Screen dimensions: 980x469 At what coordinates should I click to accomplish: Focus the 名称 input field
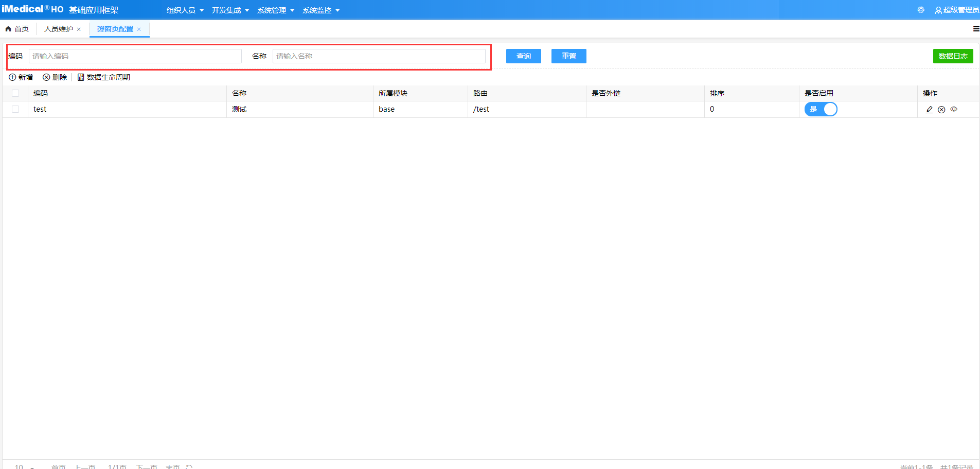point(379,56)
